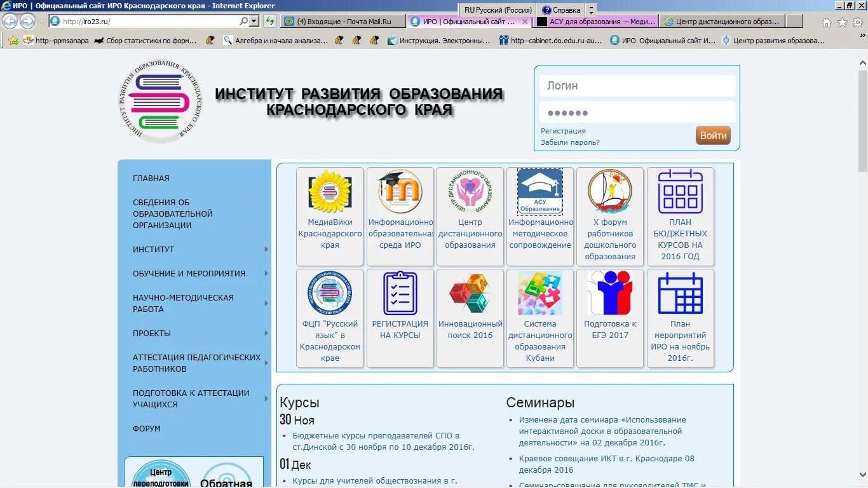
Task: Open the Подготовка к ЕГЭ 2017 tile
Action: point(609,318)
